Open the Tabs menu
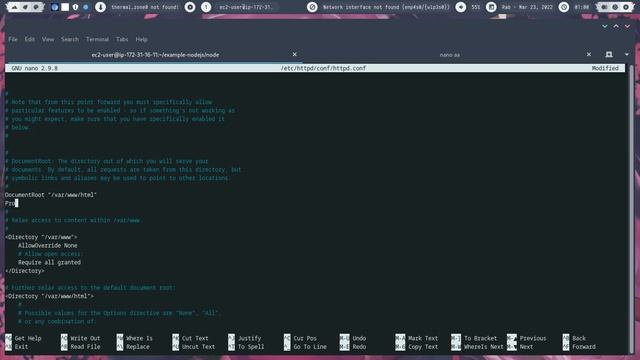 click(122, 39)
